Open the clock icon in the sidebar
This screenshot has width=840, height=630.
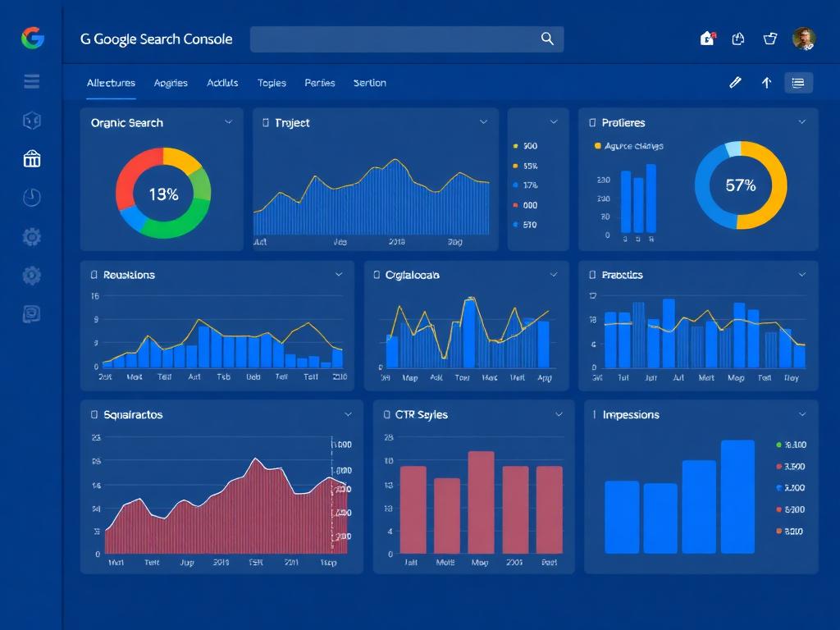[32, 198]
